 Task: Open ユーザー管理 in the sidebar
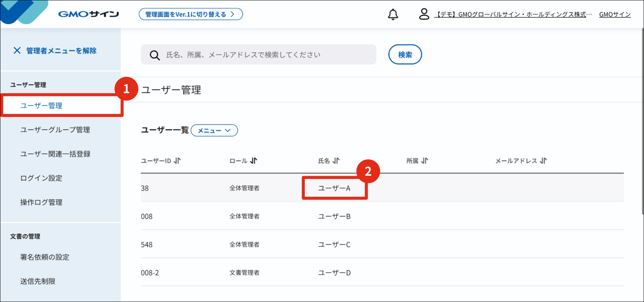click(x=41, y=105)
